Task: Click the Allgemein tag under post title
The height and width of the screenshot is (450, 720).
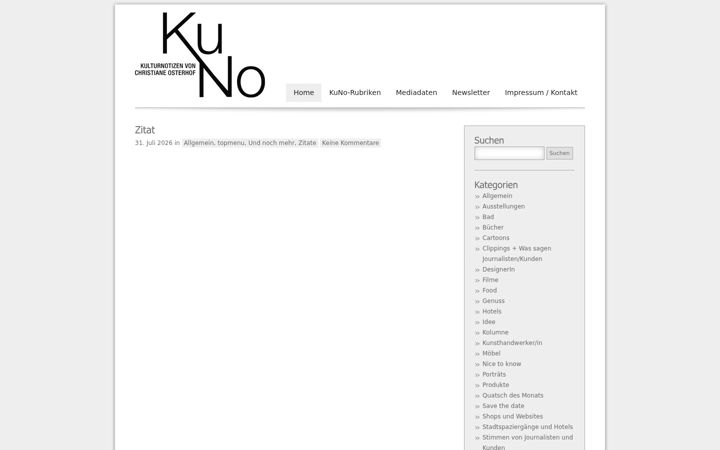Action: pyautogui.click(x=199, y=143)
